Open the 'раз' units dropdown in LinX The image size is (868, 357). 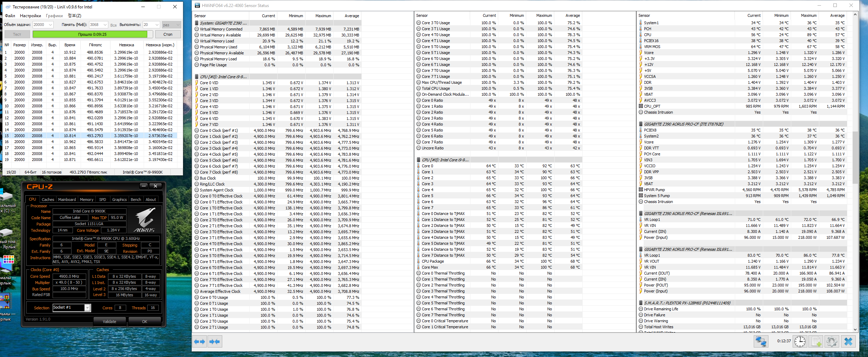tap(178, 25)
